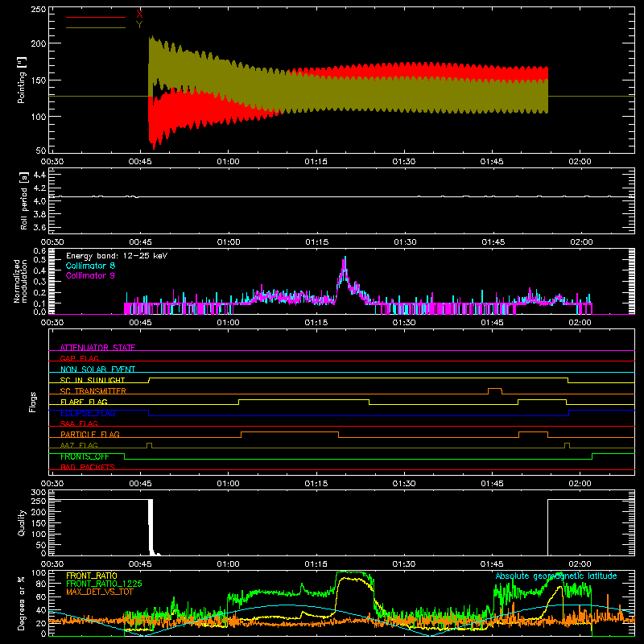The image size is (644, 644).
Task: Select the olive Y legend label
Action: pyautogui.click(x=139, y=25)
